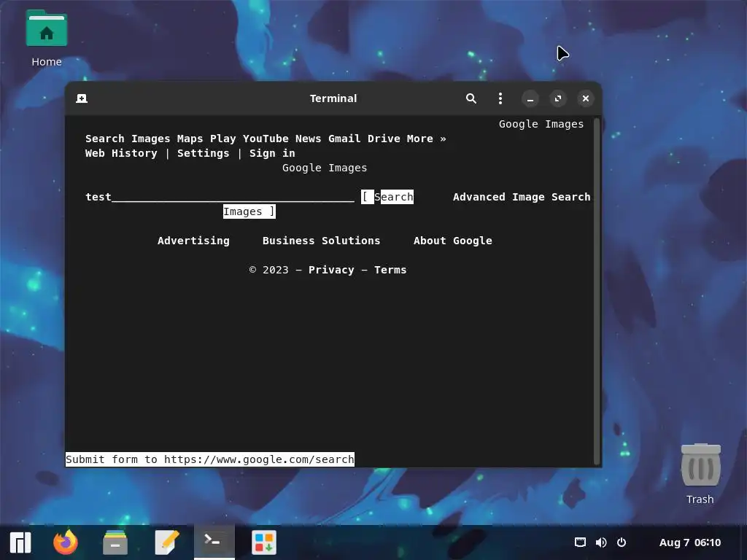Image resolution: width=747 pixels, height=560 pixels.
Task: Follow the Business Solutions link
Action: (321, 241)
